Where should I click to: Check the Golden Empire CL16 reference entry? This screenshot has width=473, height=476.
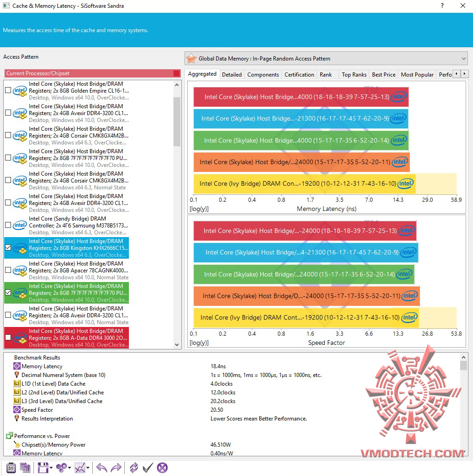(x=8, y=90)
